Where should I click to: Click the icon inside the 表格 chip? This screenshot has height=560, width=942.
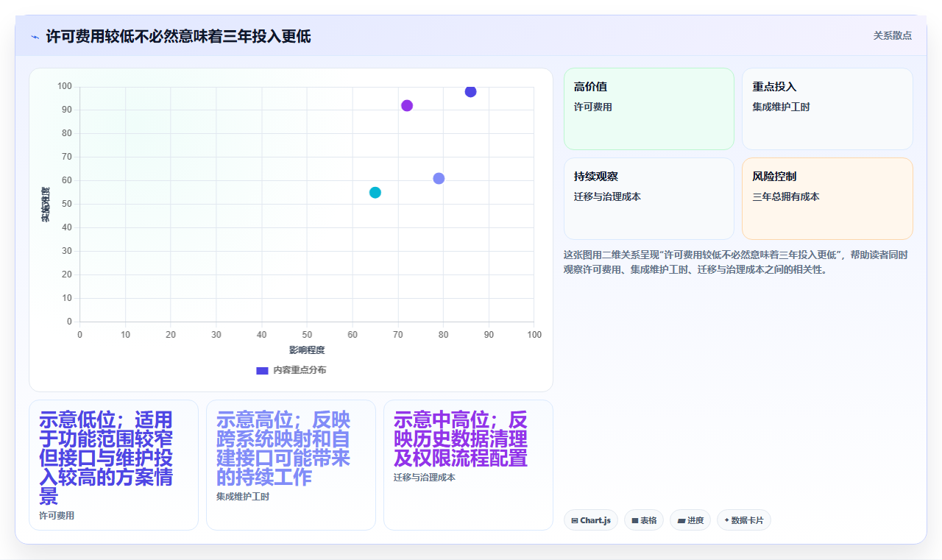(x=635, y=520)
